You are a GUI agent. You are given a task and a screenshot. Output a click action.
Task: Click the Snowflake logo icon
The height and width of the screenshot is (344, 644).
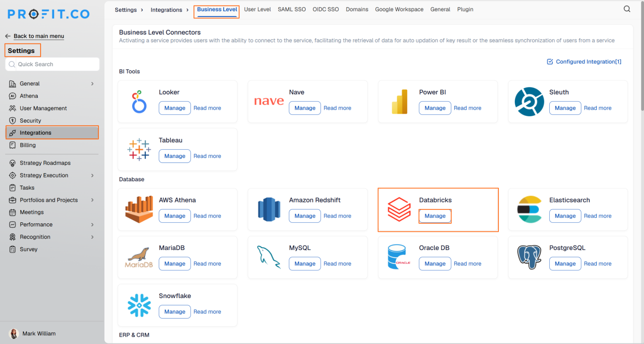point(139,305)
